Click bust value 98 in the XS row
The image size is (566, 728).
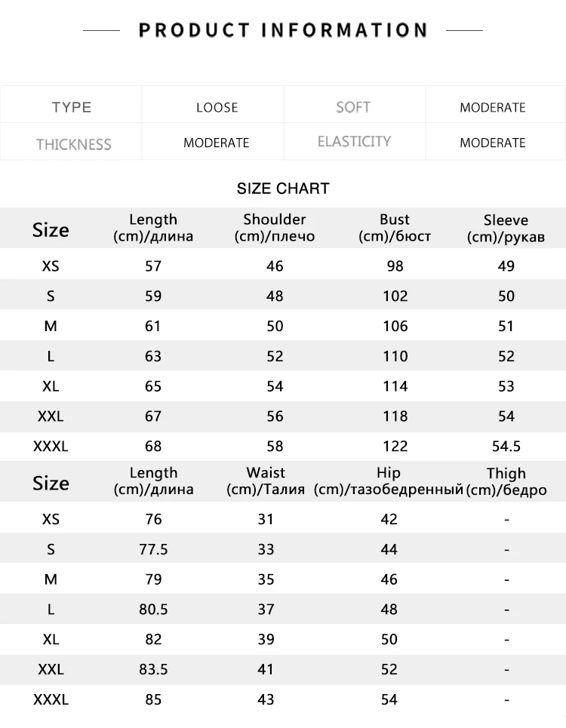[x=395, y=266]
